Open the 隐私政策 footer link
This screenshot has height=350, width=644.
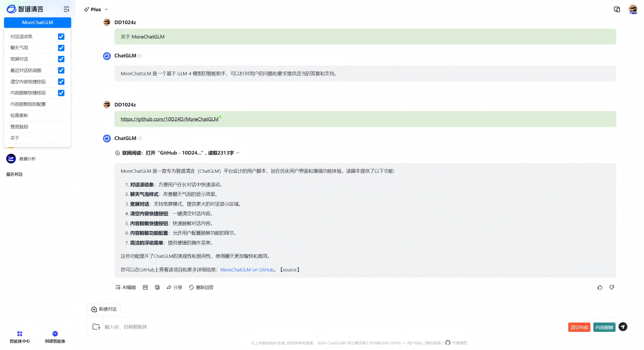(x=434, y=343)
